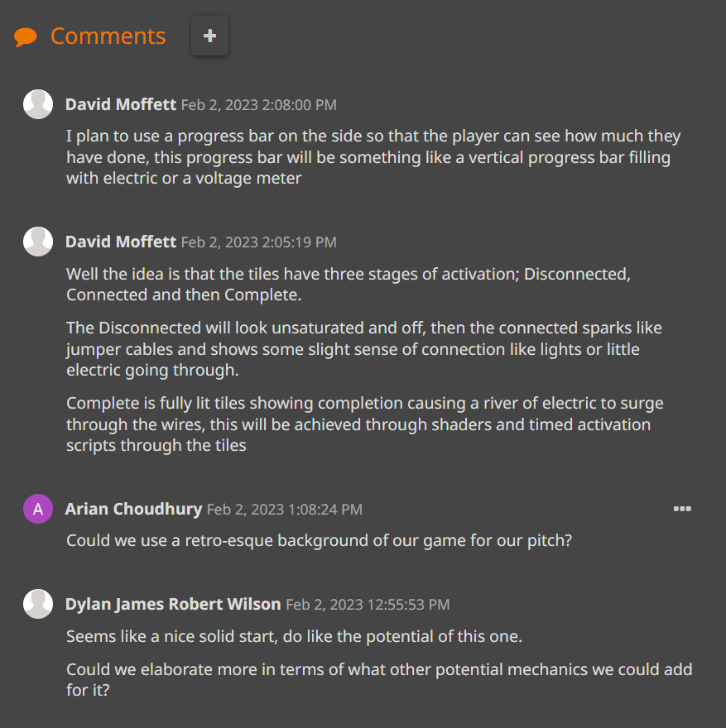The width and height of the screenshot is (726, 728).
Task: Open the options menu on Arian Choudhury's comment
Action: pos(682,509)
